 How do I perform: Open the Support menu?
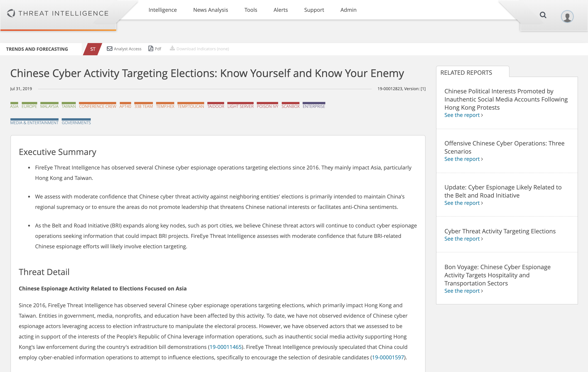[314, 10]
